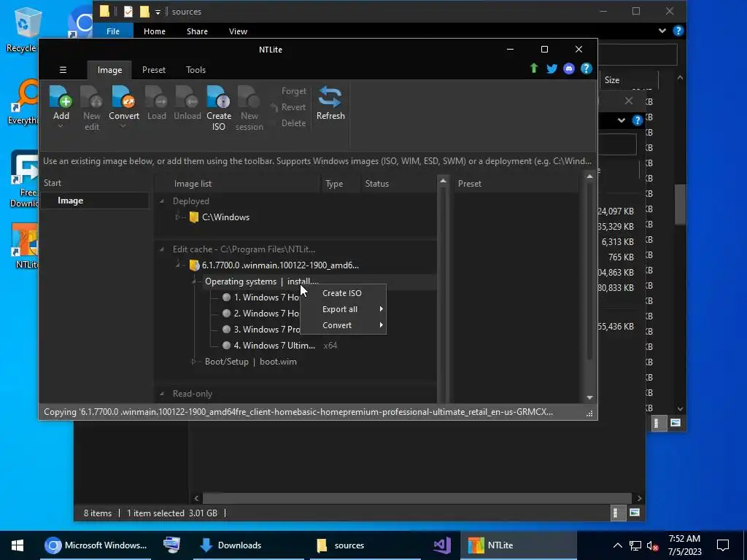This screenshot has height=560, width=747.
Task: Open the notification center icon
Action: coord(723,545)
